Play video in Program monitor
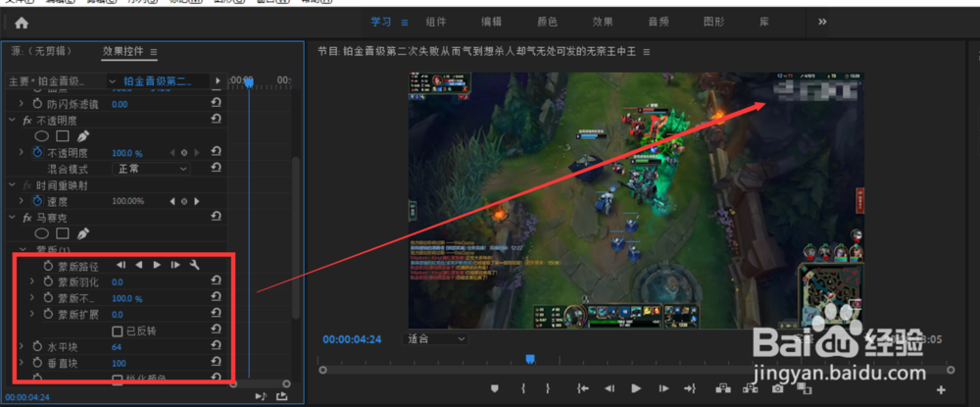This screenshot has height=407, width=980. [x=636, y=388]
